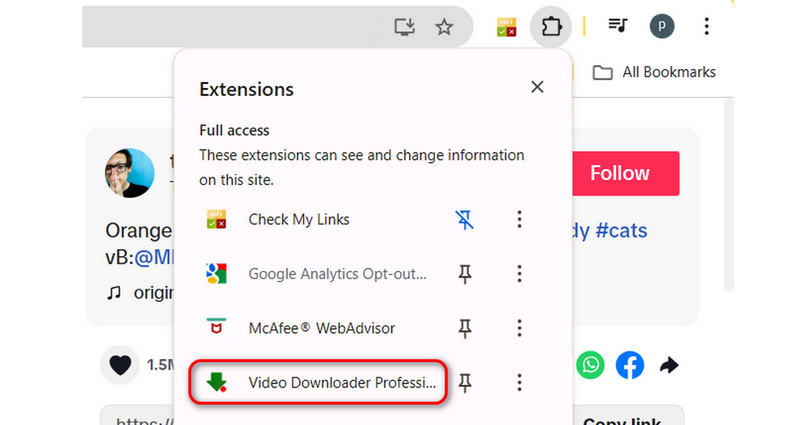Follow the TikTok creator

626,173
